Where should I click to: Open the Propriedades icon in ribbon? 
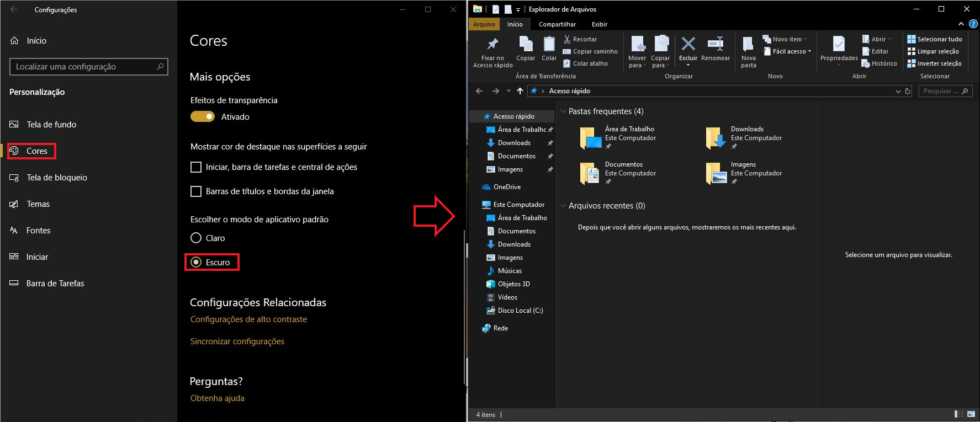(x=839, y=44)
